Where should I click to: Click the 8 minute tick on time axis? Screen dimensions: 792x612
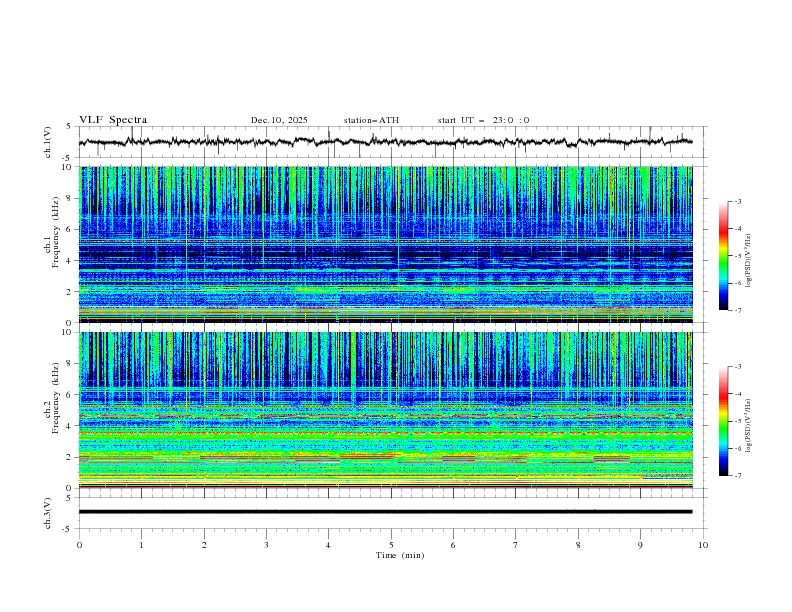(578, 545)
